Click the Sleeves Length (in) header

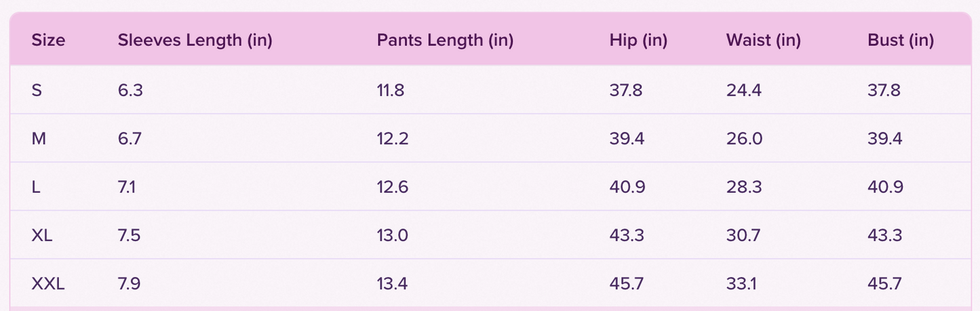pyautogui.click(x=195, y=40)
